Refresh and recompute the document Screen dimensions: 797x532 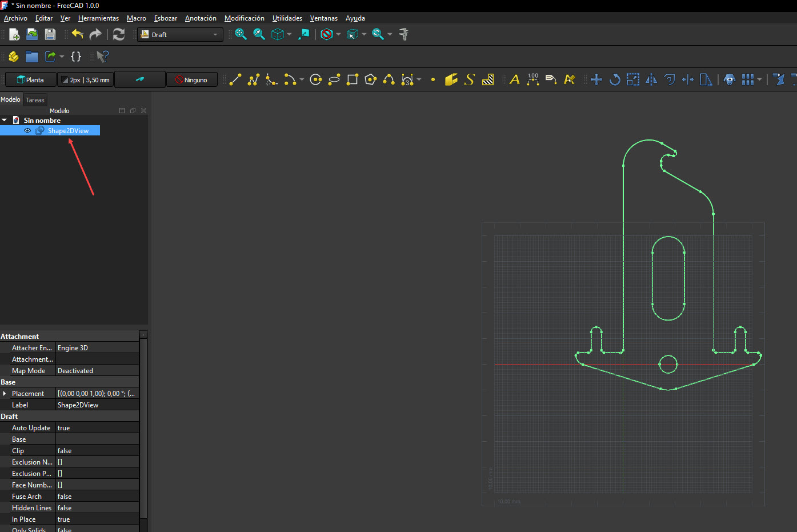click(x=119, y=34)
